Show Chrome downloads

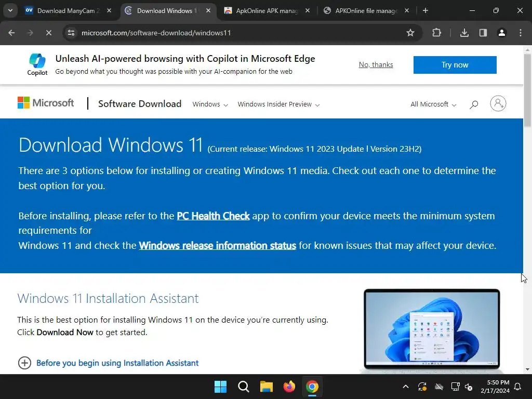464,33
